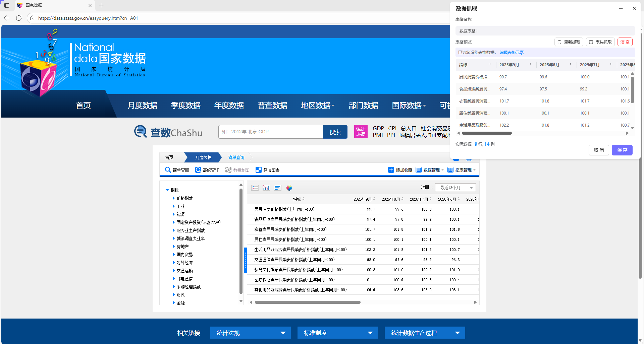Open the 数据管理 dropdown menu
Image resolution: width=644 pixels, height=344 pixels.
tap(433, 170)
